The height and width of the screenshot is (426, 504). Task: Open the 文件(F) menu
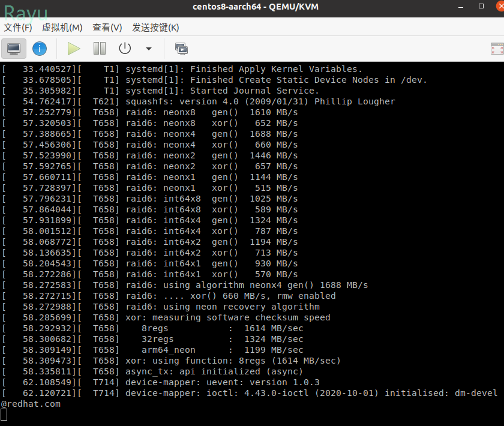click(18, 28)
